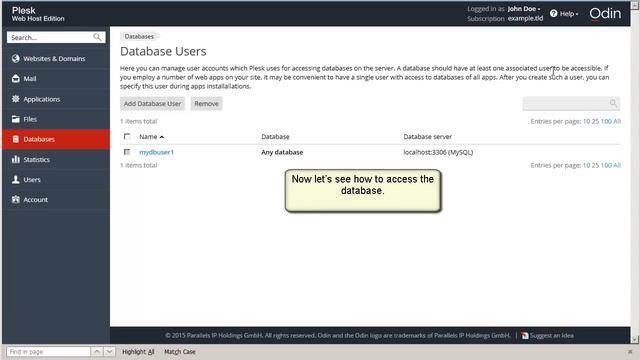Click the sidebar search magnifier icon
The width and height of the screenshot is (640, 360).
tap(97, 37)
